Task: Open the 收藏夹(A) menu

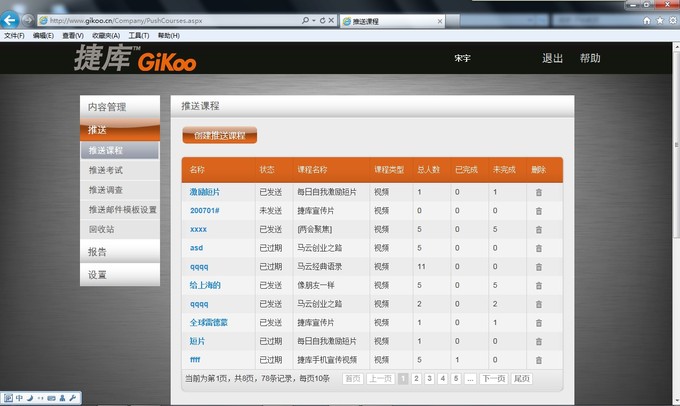Action: pos(106,36)
